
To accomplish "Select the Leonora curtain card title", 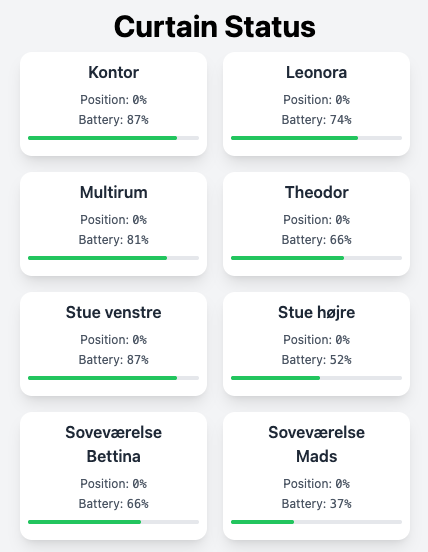I will click(x=316, y=72).
